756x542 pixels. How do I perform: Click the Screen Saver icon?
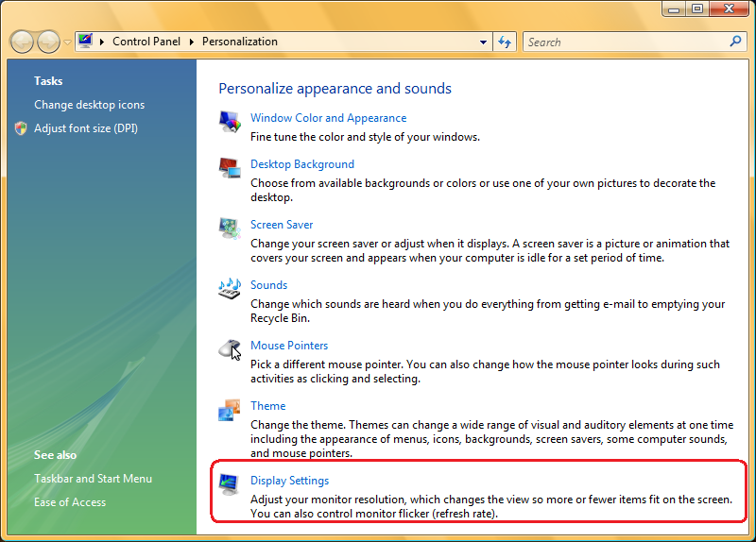coord(230,228)
